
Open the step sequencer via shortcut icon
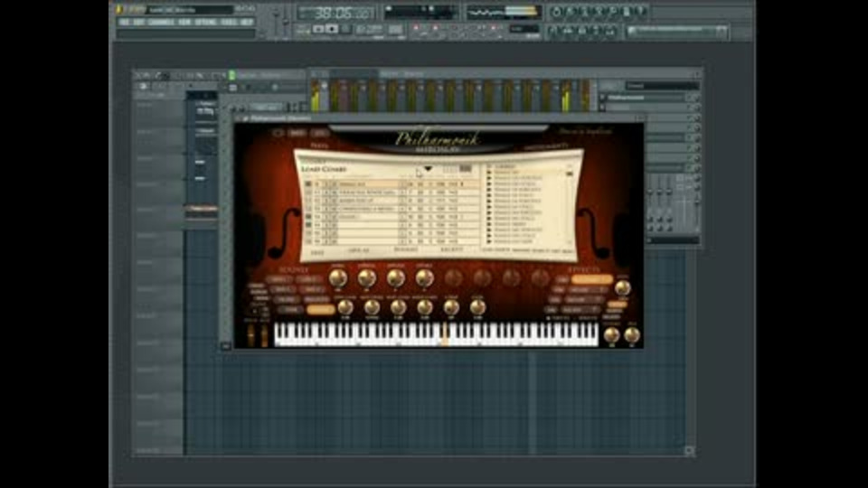click(568, 31)
